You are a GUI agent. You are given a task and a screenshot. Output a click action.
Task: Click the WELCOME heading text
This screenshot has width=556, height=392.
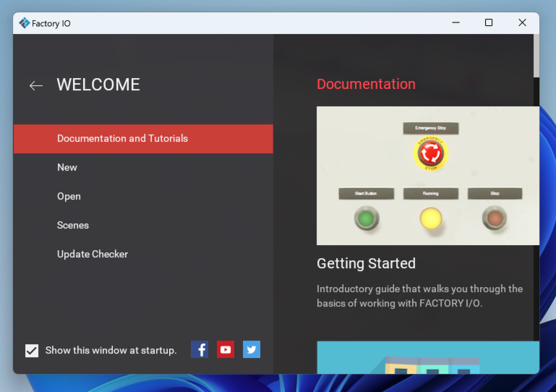[98, 85]
